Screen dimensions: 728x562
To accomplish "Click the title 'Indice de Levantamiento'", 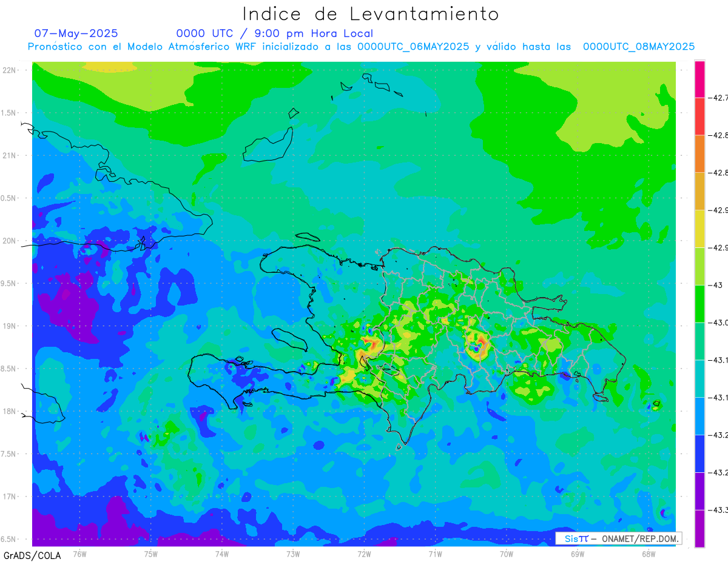I will (371, 13).
